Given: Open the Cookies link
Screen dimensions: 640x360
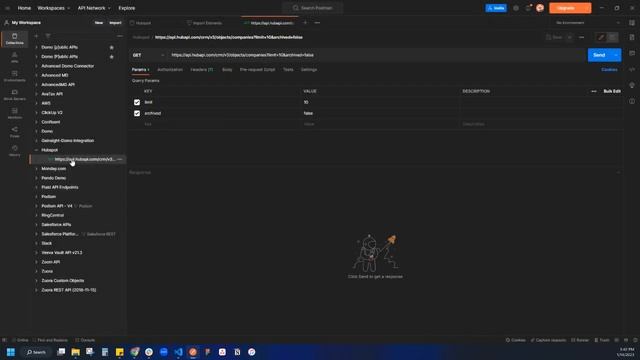Looking at the screenshot, I should pos(609,70).
